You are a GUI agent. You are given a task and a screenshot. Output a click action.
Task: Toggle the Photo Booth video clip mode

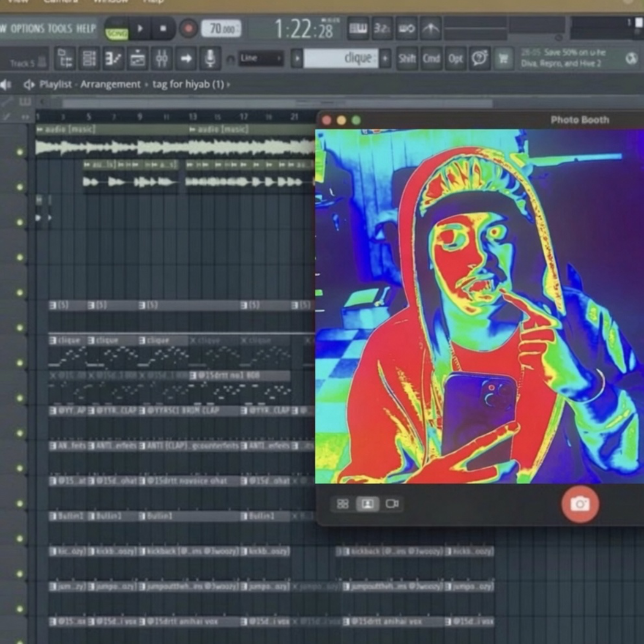(392, 504)
